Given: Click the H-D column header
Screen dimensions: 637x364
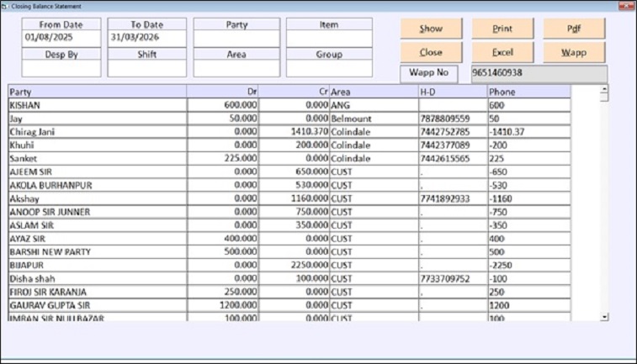Looking at the screenshot, I should [453, 92].
